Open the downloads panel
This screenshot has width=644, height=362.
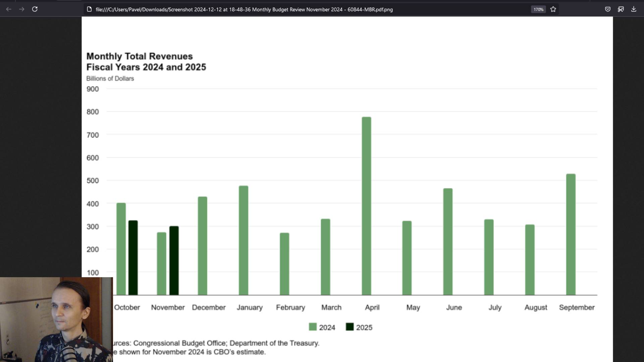tap(633, 9)
